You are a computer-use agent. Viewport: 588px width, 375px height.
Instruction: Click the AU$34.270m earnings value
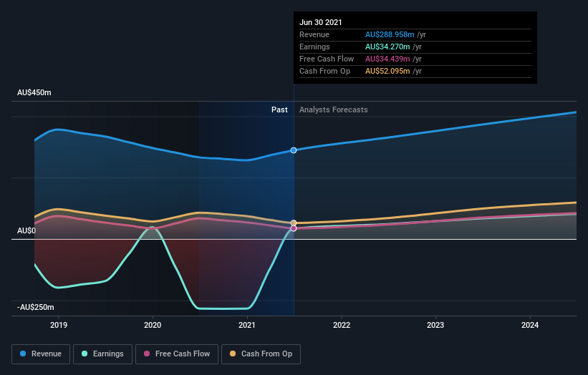pyautogui.click(x=387, y=47)
